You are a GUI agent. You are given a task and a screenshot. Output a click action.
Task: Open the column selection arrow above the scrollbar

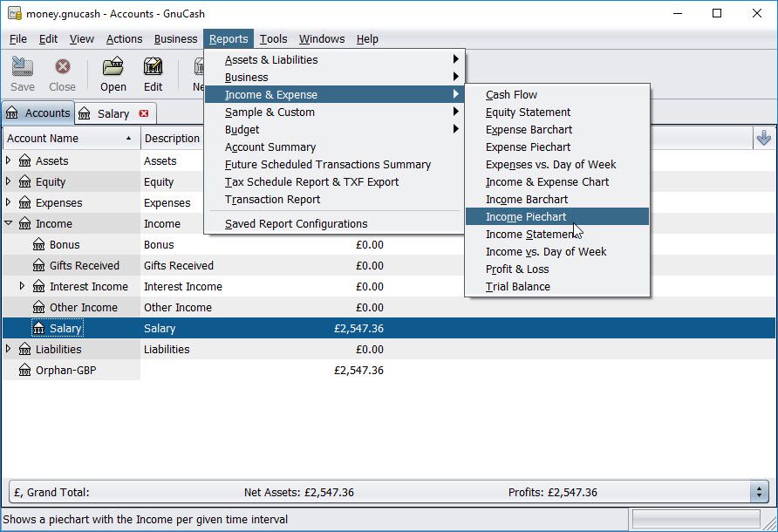tap(765, 138)
